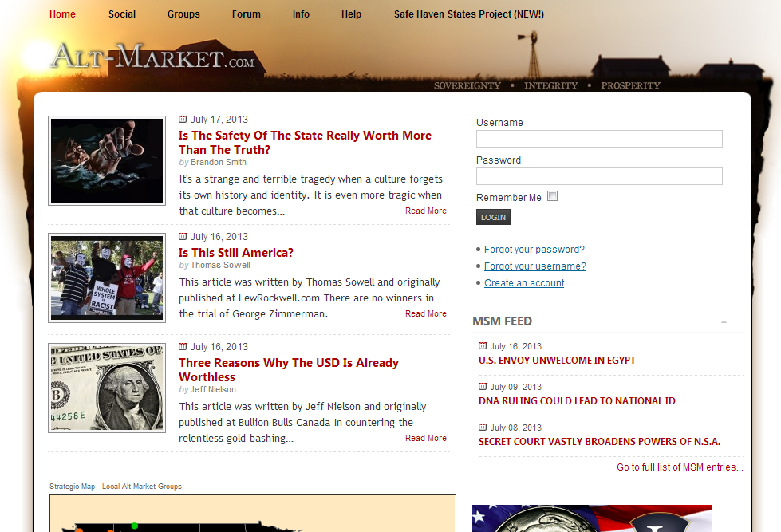This screenshot has width=781, height=532.
Task: Focus the Username input field
Action: 599,139
